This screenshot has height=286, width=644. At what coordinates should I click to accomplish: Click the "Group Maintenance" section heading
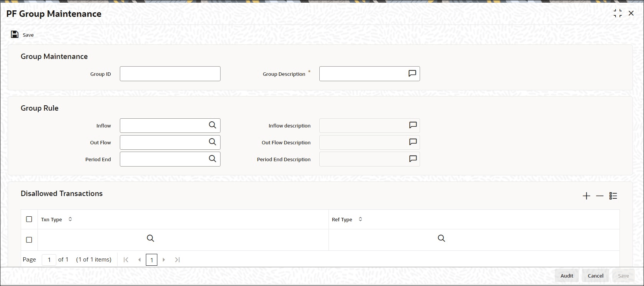pos(54,56)
